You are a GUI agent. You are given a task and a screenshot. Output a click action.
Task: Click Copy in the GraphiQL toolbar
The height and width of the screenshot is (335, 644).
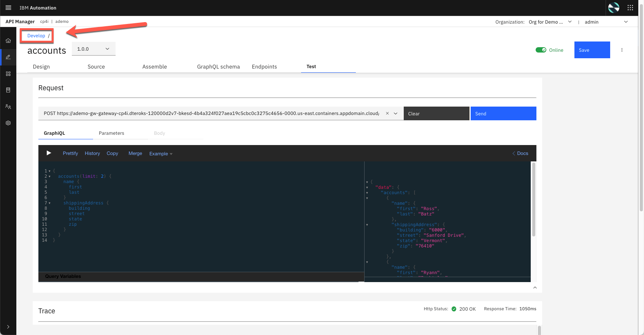113,153
